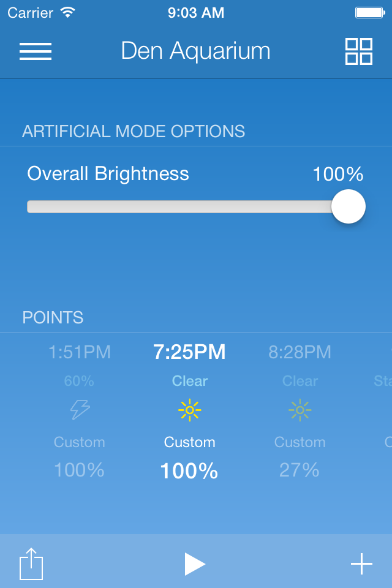392x588 pixels.
Task: Select the 7:25PM time point
Action: (x=190, y=352)
